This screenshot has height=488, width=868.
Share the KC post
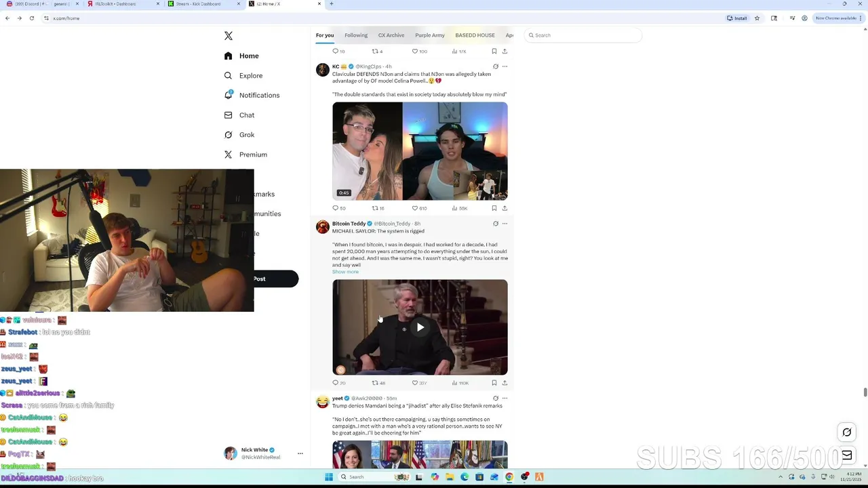pos(505,208)
